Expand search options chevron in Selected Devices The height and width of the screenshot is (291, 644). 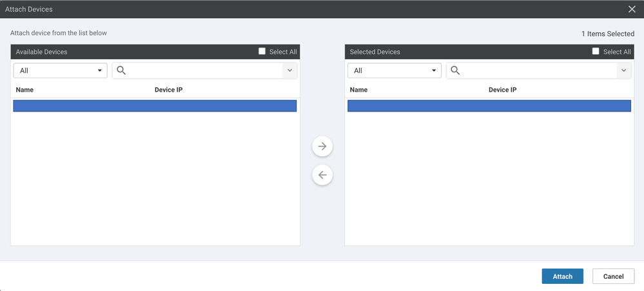623,71
